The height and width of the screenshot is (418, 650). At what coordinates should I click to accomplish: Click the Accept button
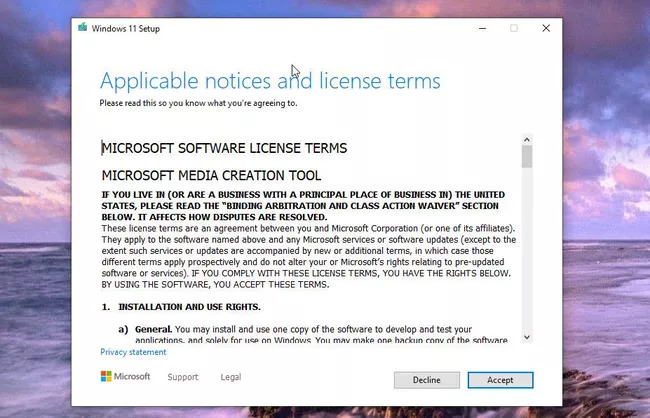click(x=500, y=380)
